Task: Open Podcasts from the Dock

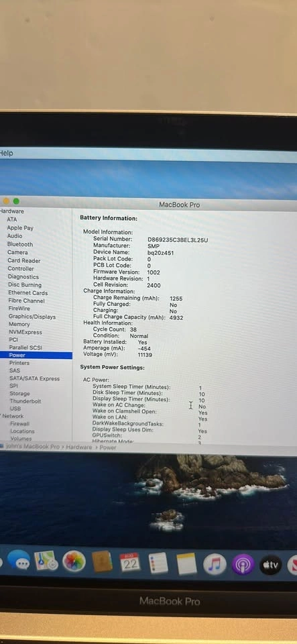Action: tap(243, 564)
